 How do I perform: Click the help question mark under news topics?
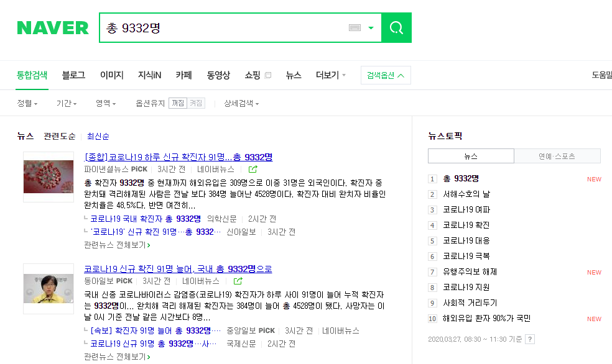click(529, 339)
